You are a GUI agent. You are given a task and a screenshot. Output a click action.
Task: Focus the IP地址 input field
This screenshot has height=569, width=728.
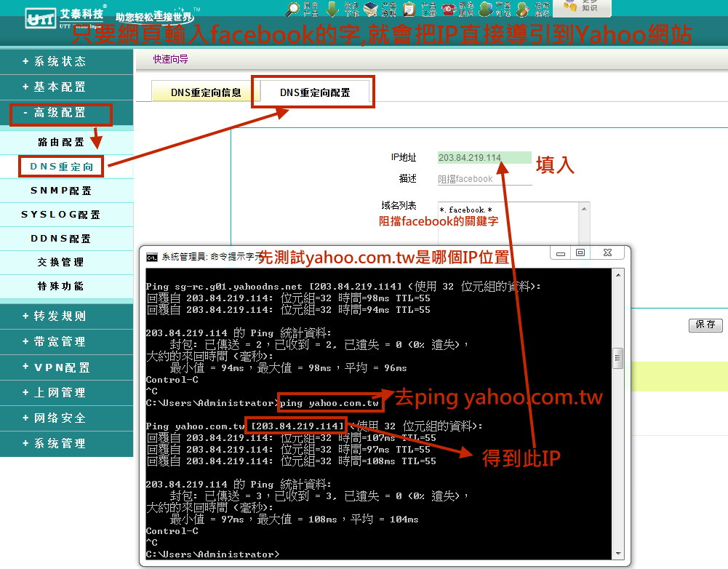click(x=484, y=157)
